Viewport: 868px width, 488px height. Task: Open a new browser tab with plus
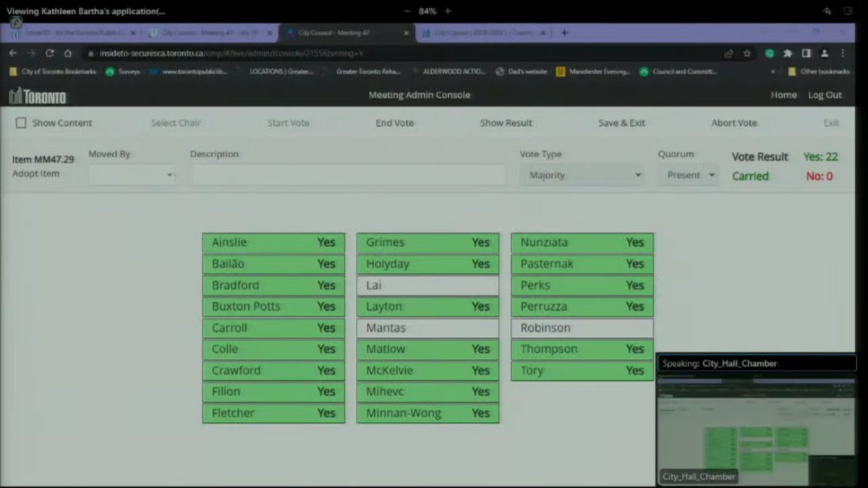tap(564, 33)
